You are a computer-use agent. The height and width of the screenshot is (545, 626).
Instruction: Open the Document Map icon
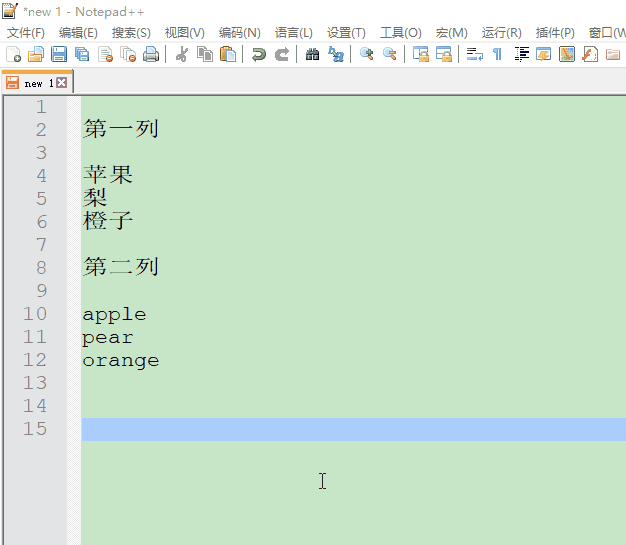[x=567, y=54]
